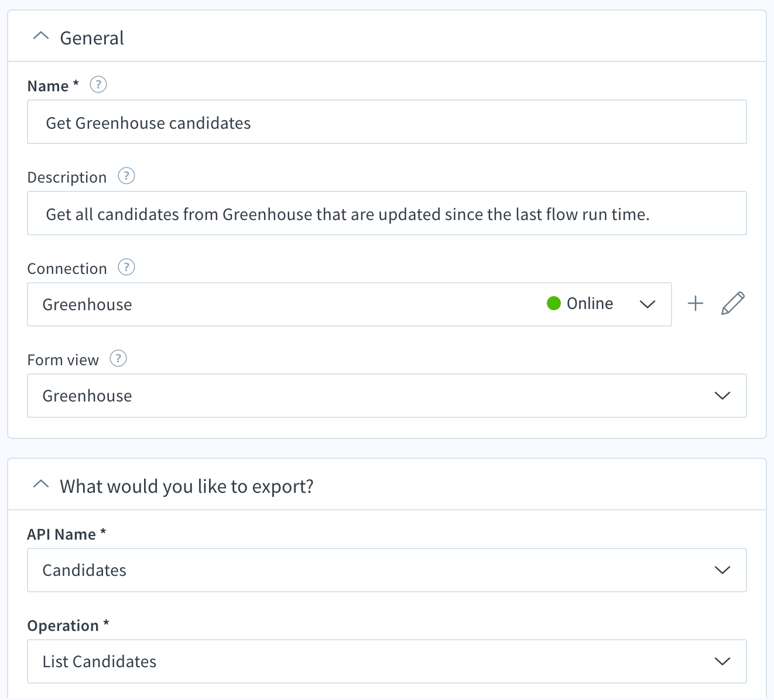Open help for the Description field
Screen dimensions: 774x700
point(126,176)
